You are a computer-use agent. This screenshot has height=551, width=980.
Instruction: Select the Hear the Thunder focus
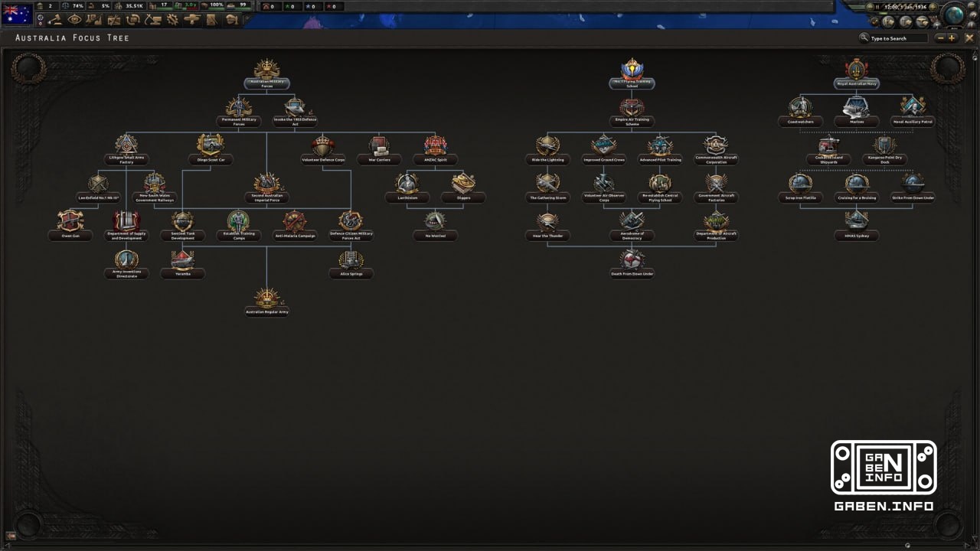[547, 226]
